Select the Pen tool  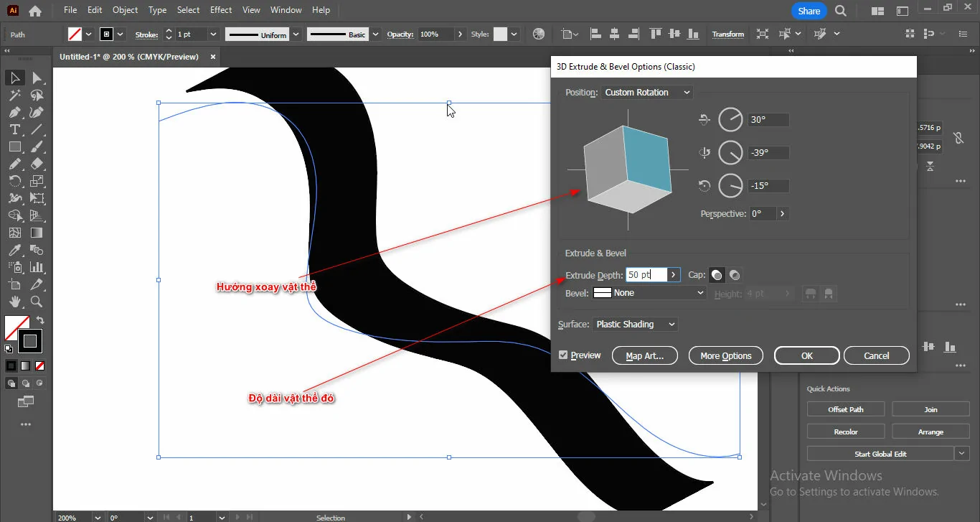tap(14, 113)
